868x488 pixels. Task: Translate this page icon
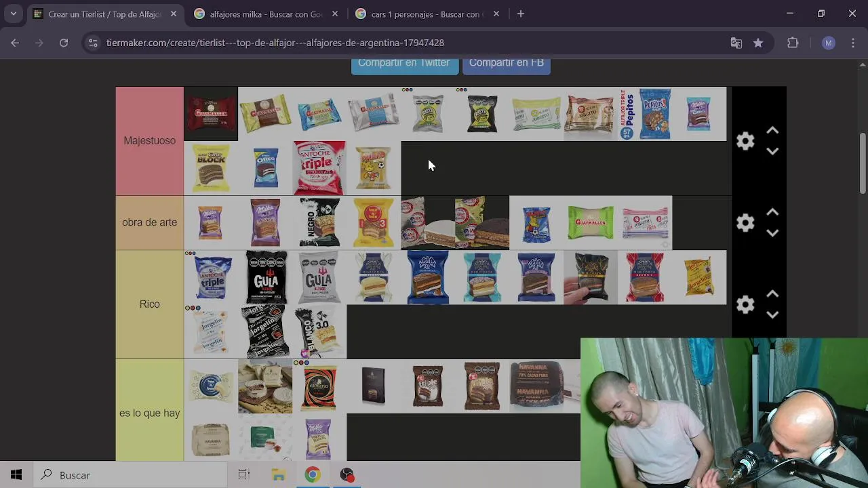point(736,43)
